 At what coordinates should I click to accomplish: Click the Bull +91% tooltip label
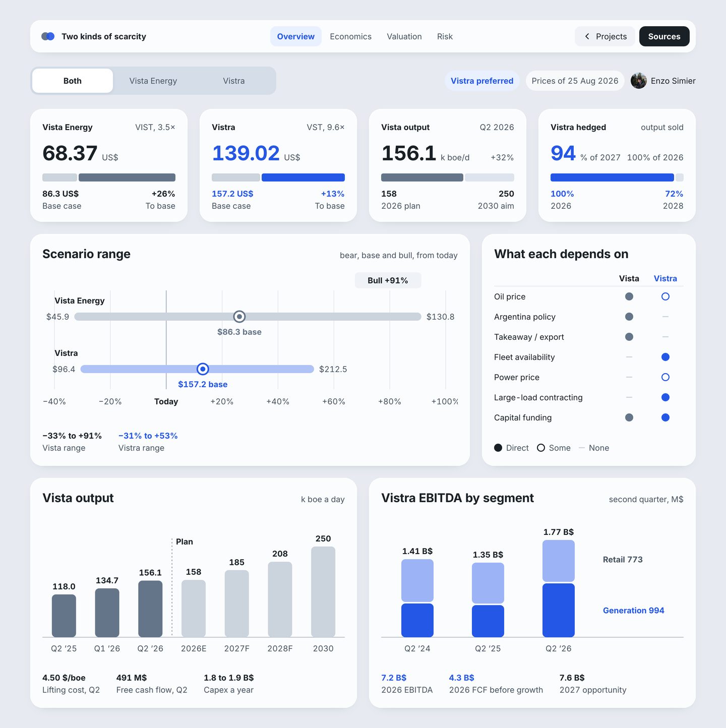388,280
